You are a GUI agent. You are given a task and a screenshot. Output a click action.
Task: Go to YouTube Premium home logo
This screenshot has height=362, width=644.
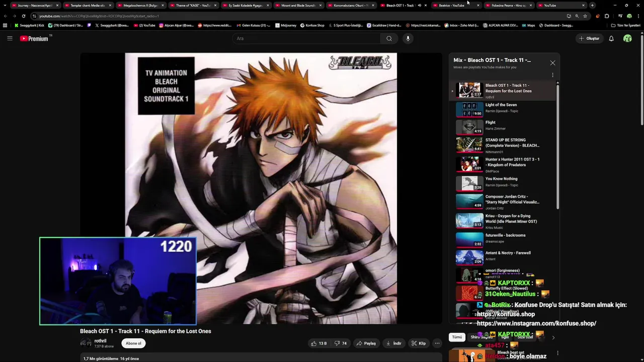point(34,38)
